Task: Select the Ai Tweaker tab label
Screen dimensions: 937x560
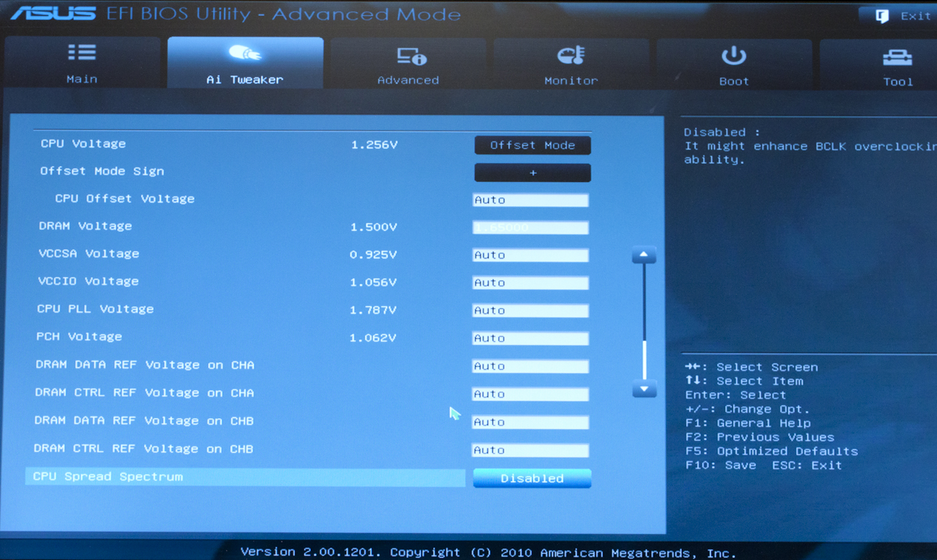Action: (x=245, y=79)
